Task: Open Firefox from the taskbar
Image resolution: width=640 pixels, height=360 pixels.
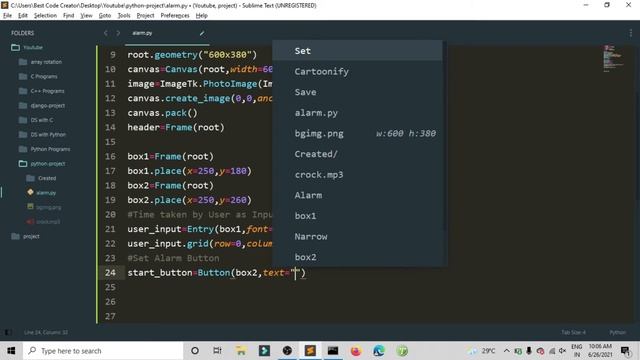Action: click(356, 351)
